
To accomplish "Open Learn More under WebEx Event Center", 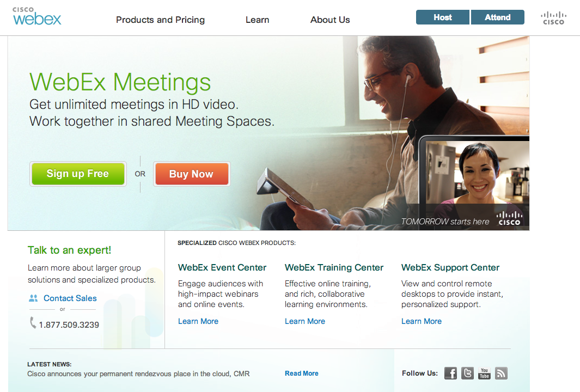I will click(198, 321).
